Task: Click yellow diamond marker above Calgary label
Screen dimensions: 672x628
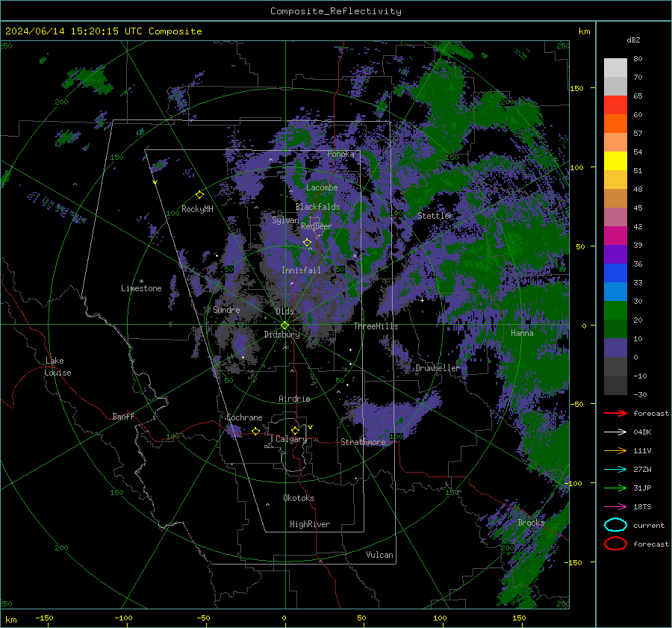Action: 295,430
